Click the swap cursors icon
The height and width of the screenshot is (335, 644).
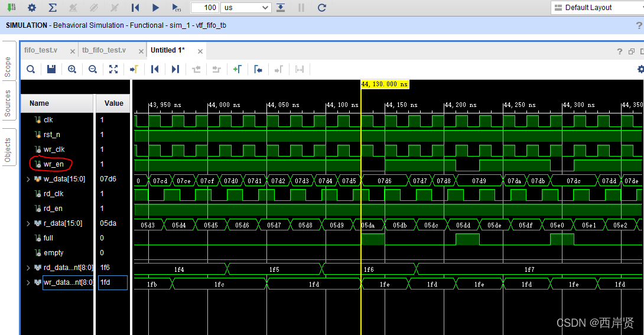[300, 69]
